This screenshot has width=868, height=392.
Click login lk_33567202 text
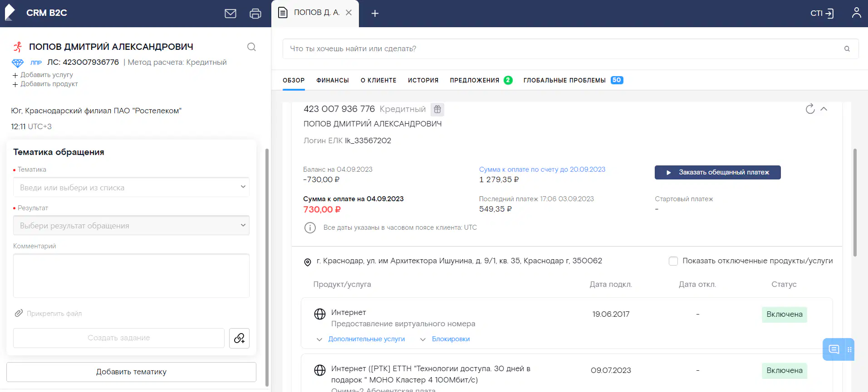(368, 140)
